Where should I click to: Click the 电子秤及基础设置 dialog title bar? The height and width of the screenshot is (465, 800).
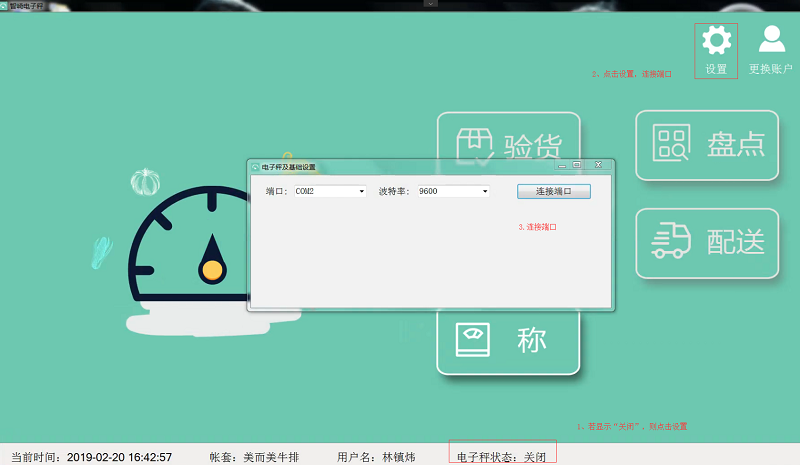point(400,166)
